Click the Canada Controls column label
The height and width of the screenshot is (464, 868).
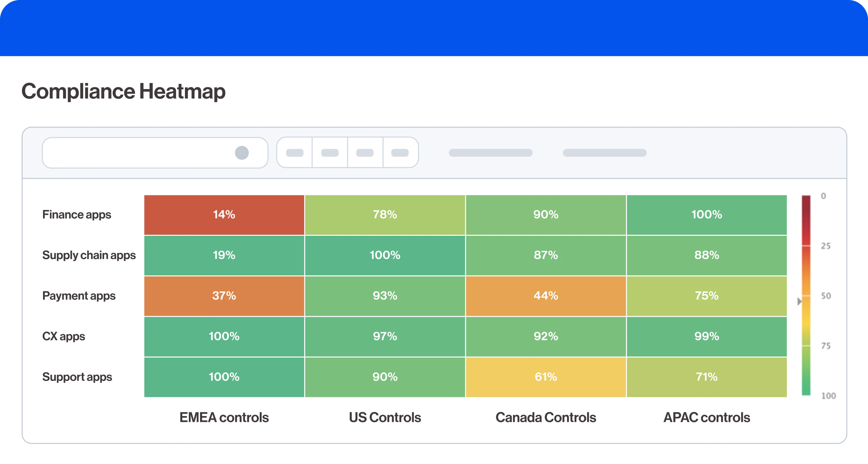coord(545,417)
